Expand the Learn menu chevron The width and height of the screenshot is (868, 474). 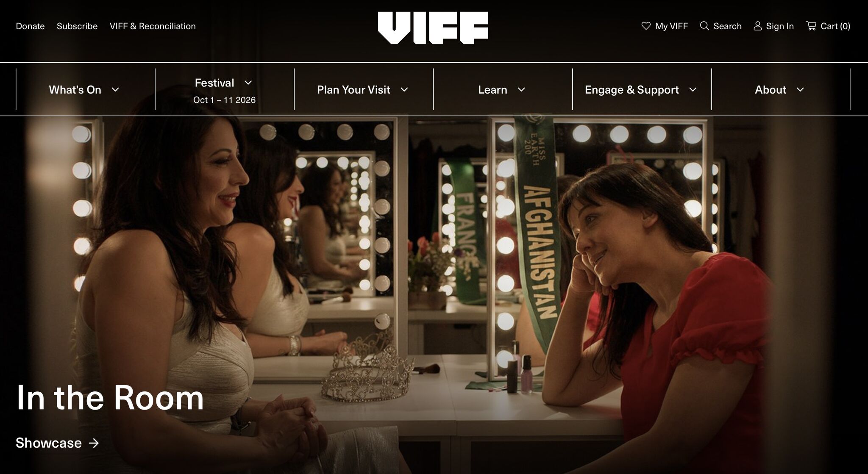coord(522,90)
